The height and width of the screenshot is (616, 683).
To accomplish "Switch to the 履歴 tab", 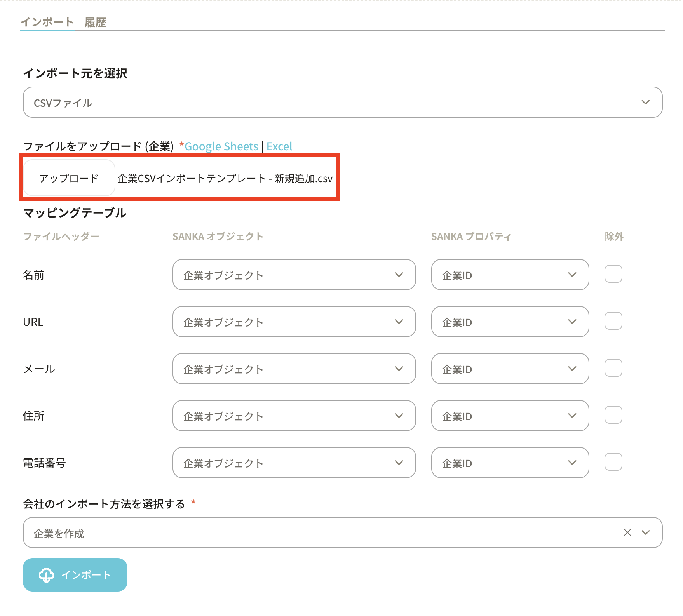I will (x=95, y=23).
